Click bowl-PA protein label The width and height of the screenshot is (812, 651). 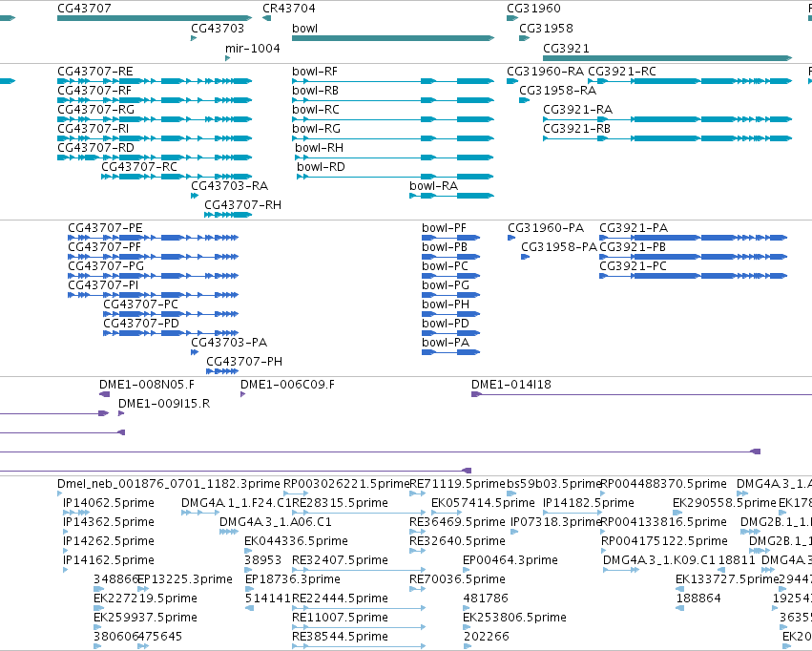(446, 343)
